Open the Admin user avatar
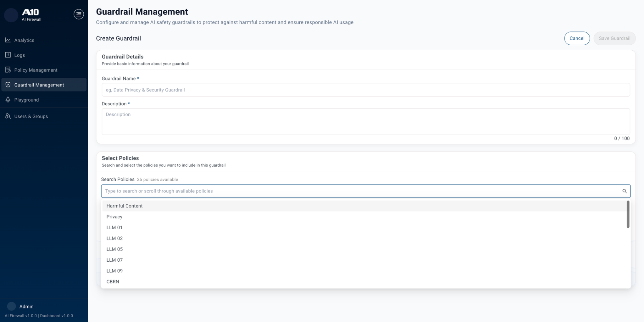This screenshot has width=644, height=322. tap(11, 306)
